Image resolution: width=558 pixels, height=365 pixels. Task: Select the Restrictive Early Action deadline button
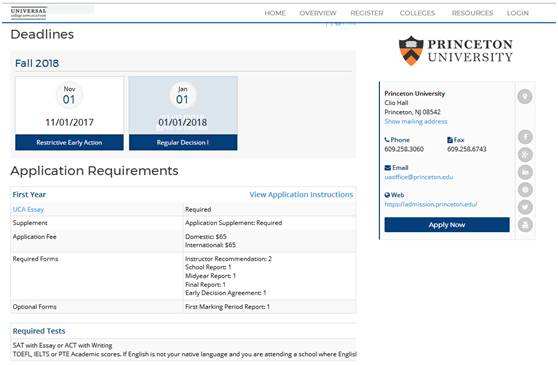coord(69,142)
